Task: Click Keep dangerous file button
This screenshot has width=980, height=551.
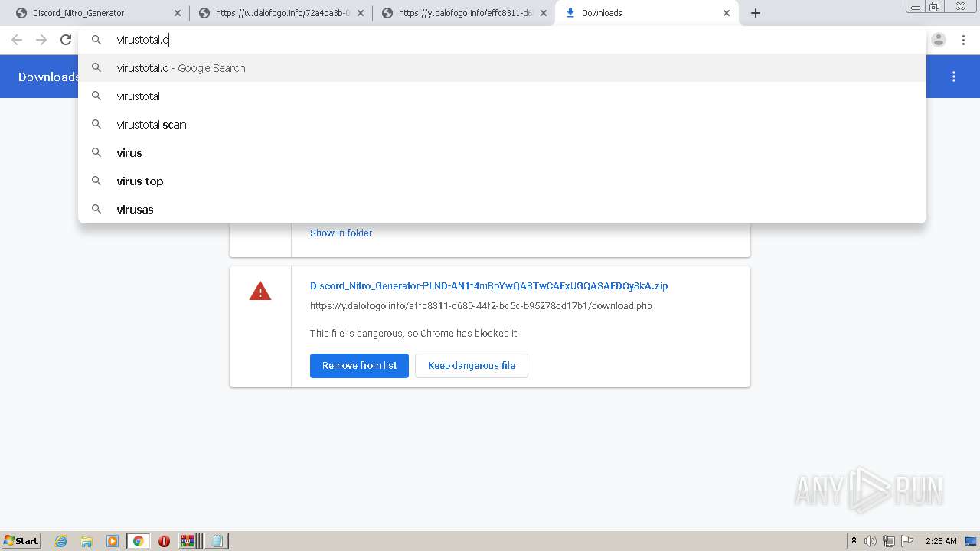Action: [x=472, y=366]
